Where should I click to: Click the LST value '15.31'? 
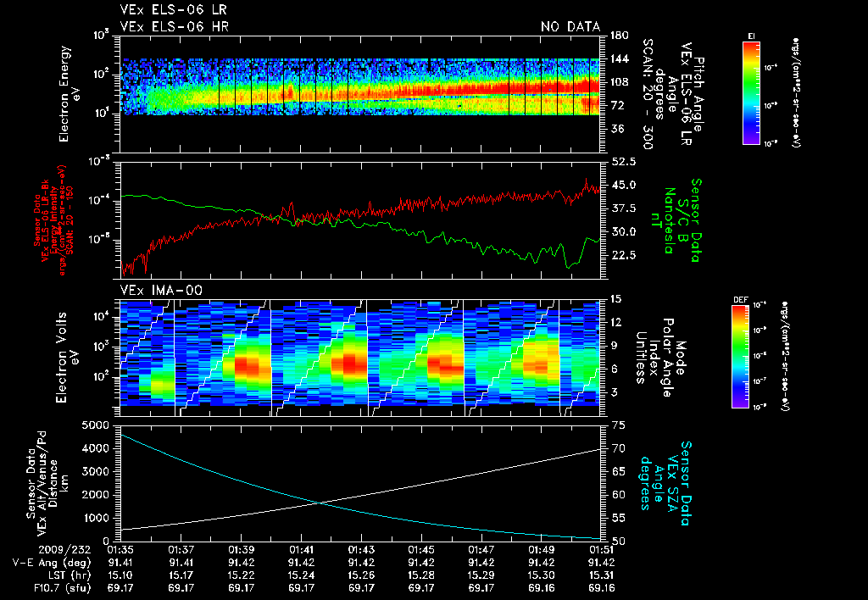coord(601,575)
